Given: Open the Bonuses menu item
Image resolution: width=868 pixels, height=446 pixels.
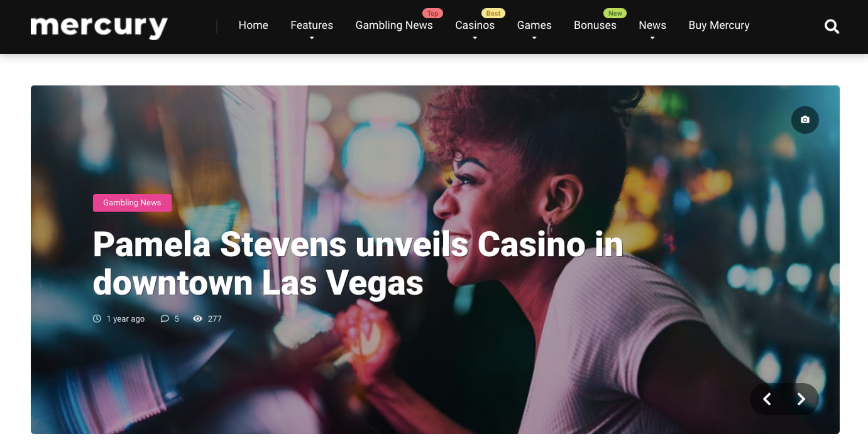Looking at the screenshot, I should coord(595,25).
